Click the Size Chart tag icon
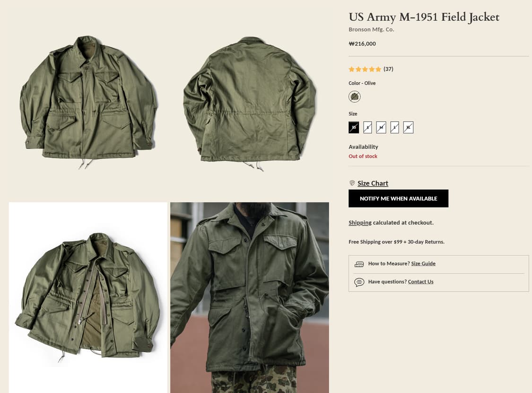The height and width of the screenshot is (393, 532). coord(352,183)
